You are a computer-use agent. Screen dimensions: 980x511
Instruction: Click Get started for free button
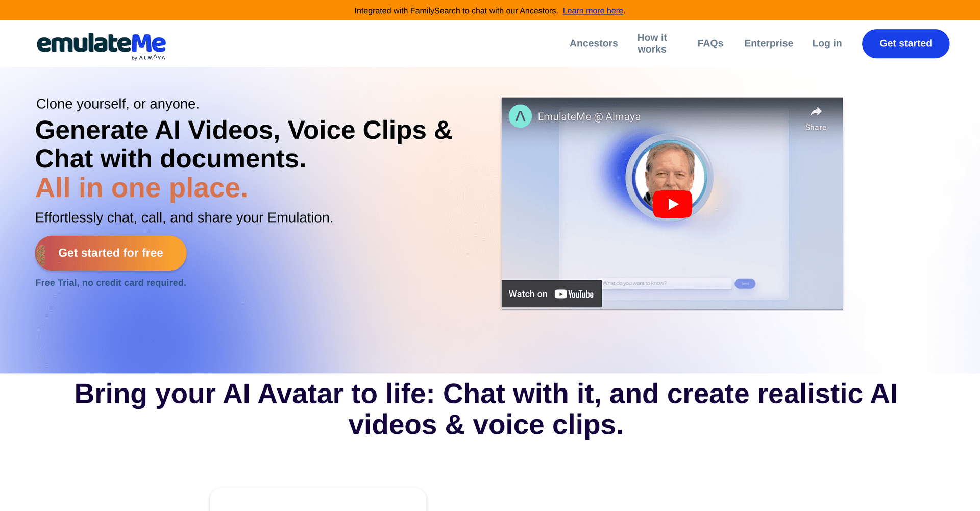click(111, 253)
